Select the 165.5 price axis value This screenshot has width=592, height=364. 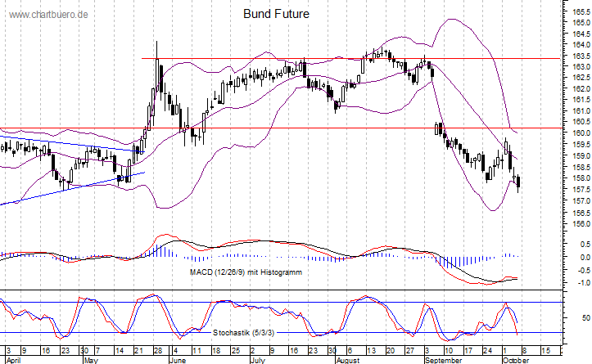coord(581,11)
